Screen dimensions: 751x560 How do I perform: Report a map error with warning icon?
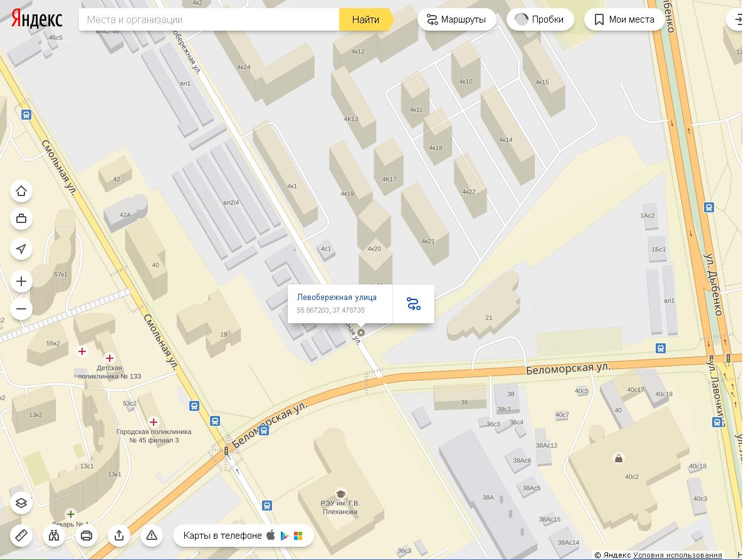(152, 536)
